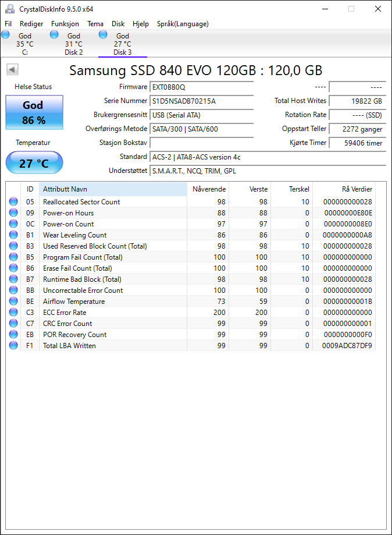Click the blue health orb of Disk 2
392x535 pixels.
[54, 34]
